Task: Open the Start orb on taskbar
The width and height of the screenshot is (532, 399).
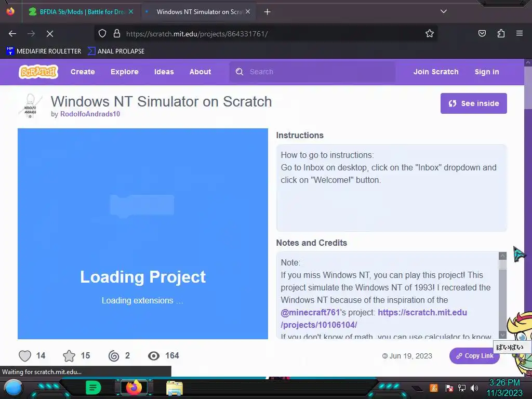Action: click(13, 388)
